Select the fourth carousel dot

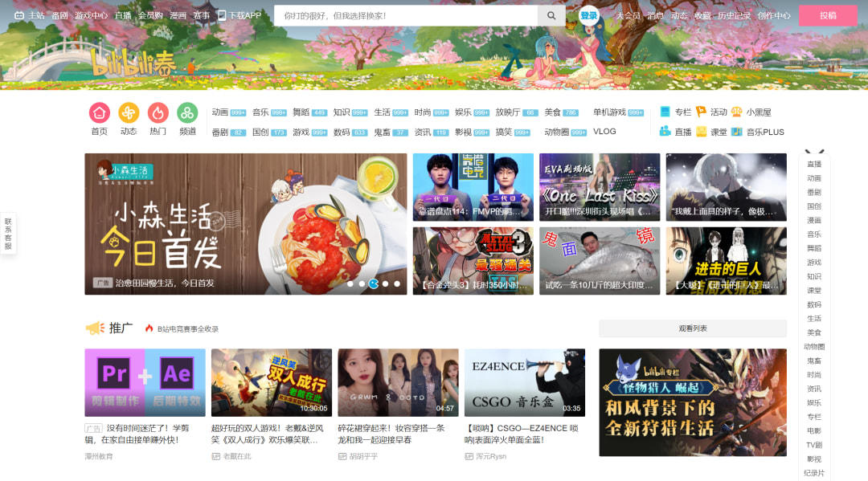pyautogui.click(x=385, y=283)
